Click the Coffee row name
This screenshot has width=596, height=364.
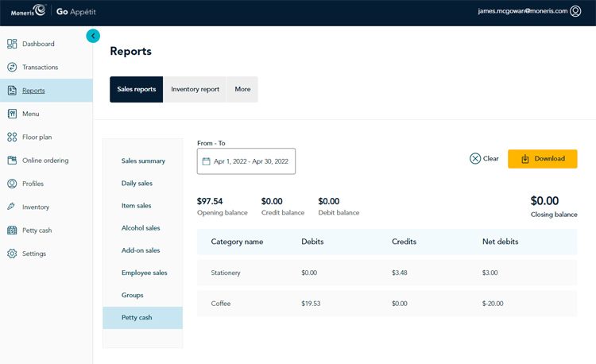221,304
